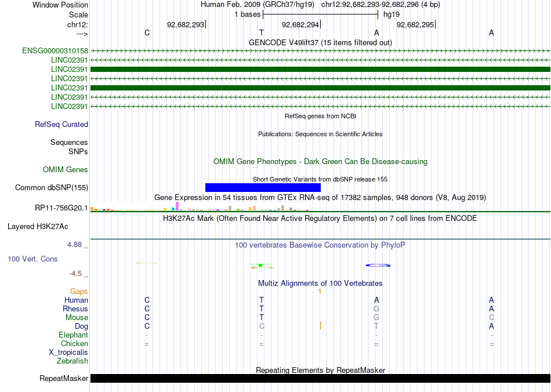Open the RefSeq Curated track label
The width and height of the screenshot is (551, 392).
tap(61, 124)
